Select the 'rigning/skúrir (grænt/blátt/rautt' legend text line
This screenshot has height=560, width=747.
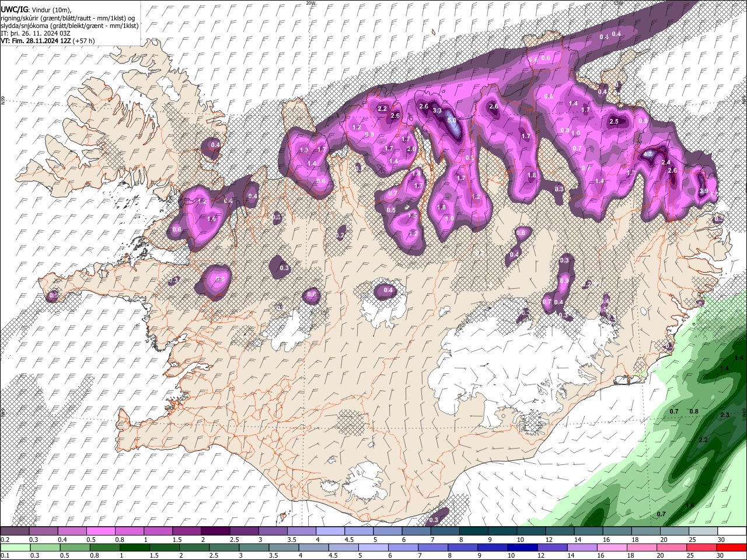[x=69, y=18]
